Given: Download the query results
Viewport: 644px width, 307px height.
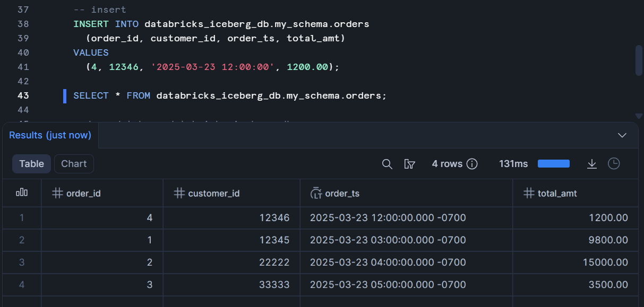Looking at the screenshot, I should pos(592,164).
